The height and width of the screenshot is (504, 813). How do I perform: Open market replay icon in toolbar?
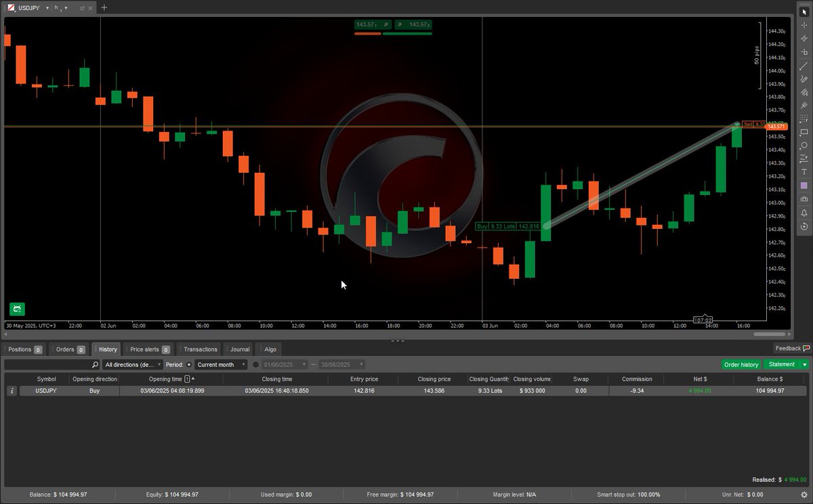[x=804, y=226]
